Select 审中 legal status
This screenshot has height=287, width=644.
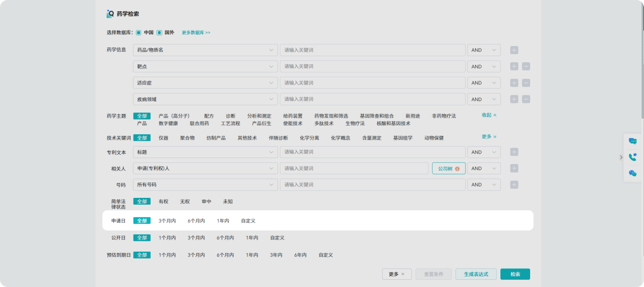[x=206, y=202]
